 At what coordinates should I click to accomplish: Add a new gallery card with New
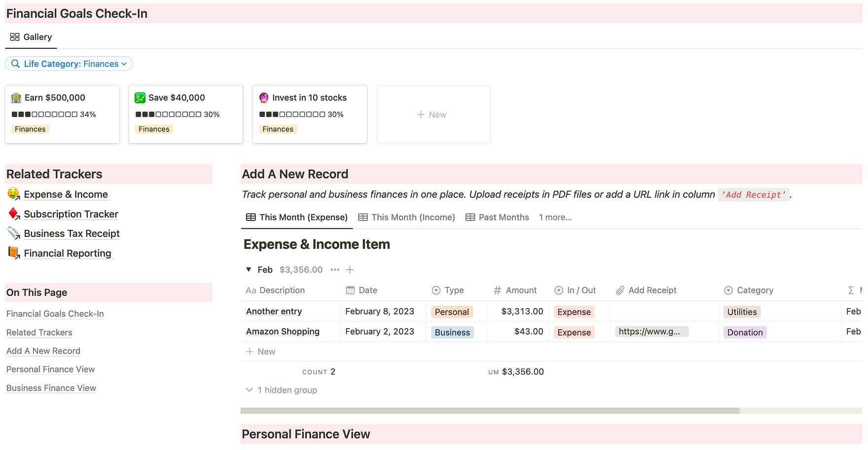click(x=433, y=114)
